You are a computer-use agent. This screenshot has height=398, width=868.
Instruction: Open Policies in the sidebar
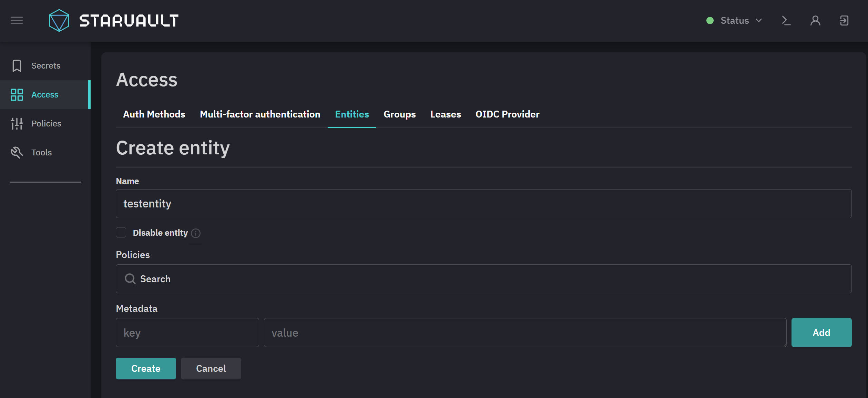click(x=45, y=123)
